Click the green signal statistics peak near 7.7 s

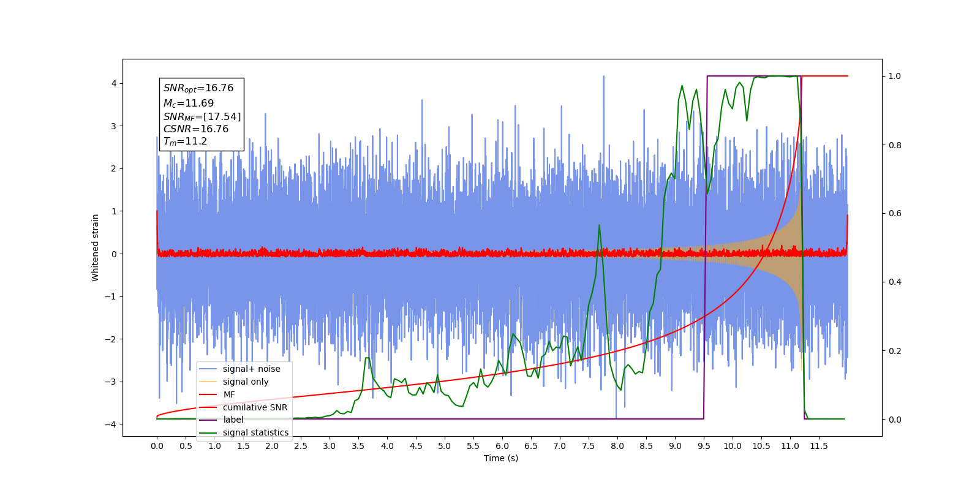599,225
